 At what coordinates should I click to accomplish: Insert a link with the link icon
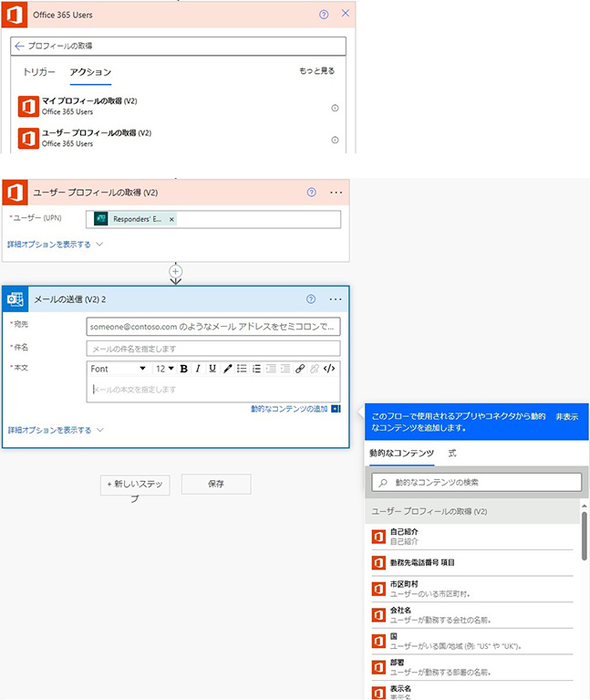point(300,369)
